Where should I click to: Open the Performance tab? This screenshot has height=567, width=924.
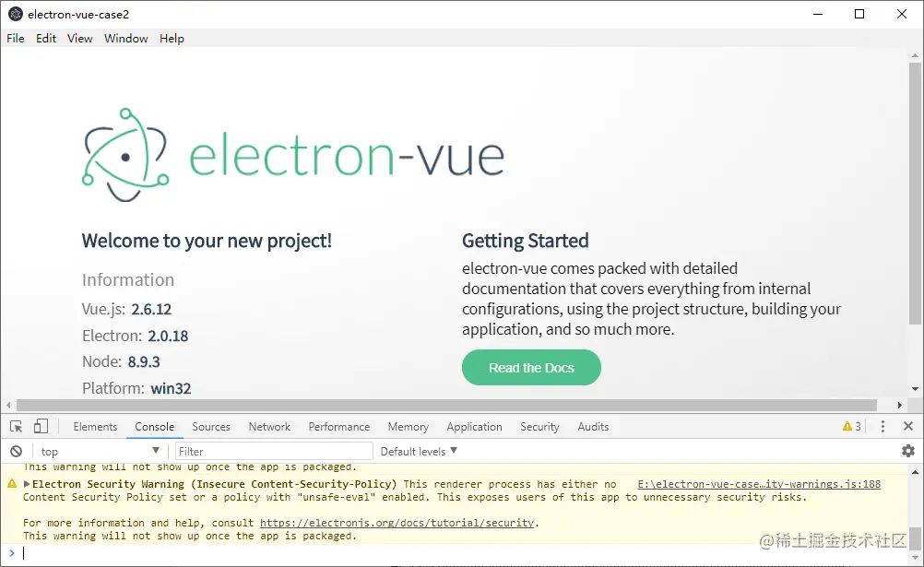click(338, 426)
